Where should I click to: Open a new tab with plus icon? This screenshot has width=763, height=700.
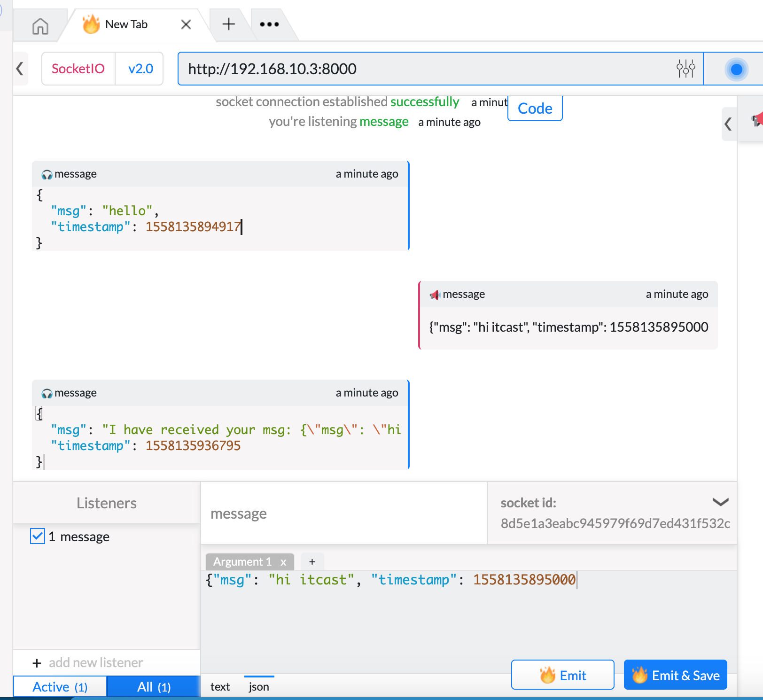point(228,24)
